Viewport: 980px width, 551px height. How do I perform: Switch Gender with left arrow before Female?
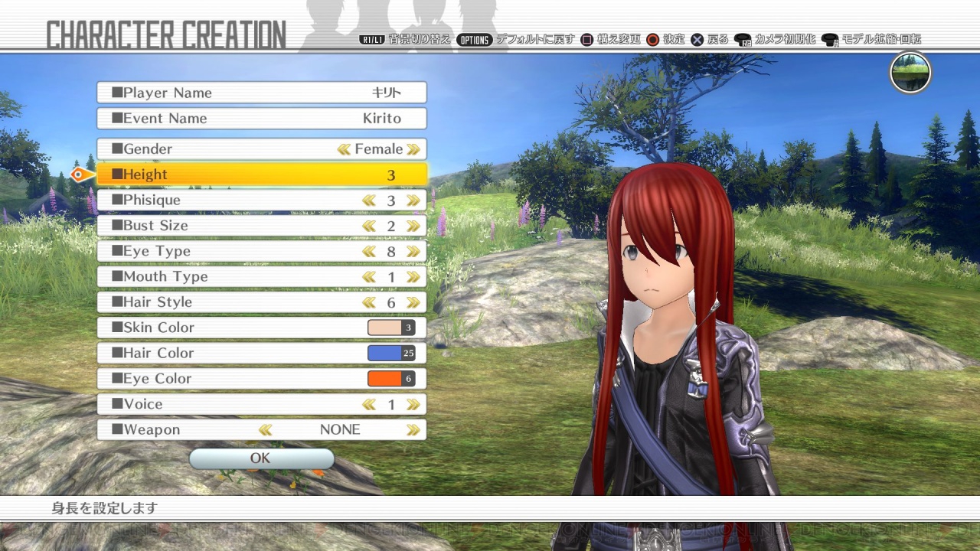pyautogui.click(x=344, y=149)
